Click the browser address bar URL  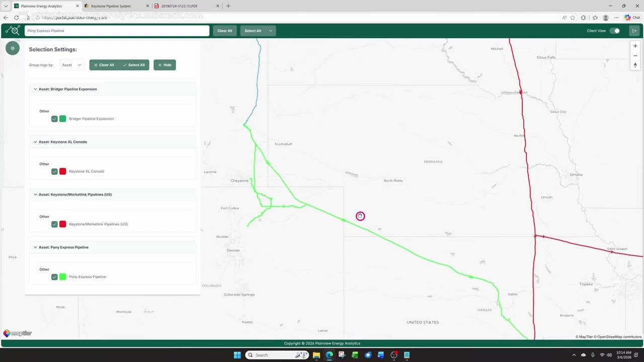pos(74,18)
